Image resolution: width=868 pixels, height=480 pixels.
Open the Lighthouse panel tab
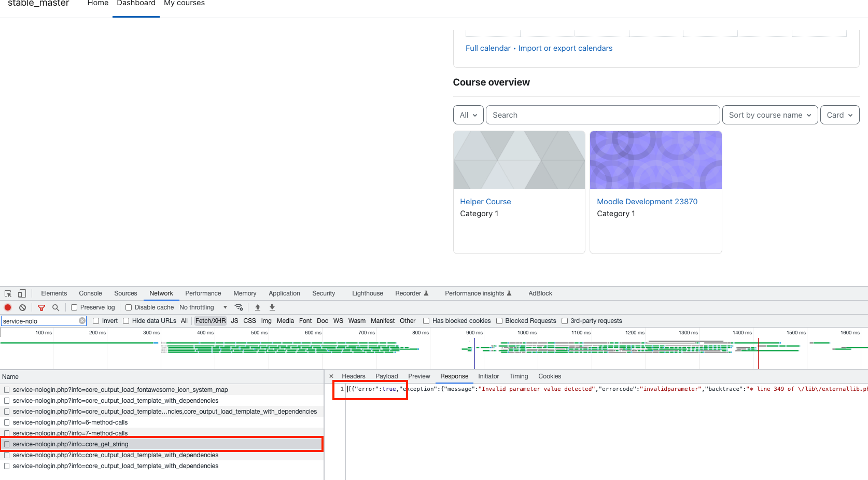[368, 293]
